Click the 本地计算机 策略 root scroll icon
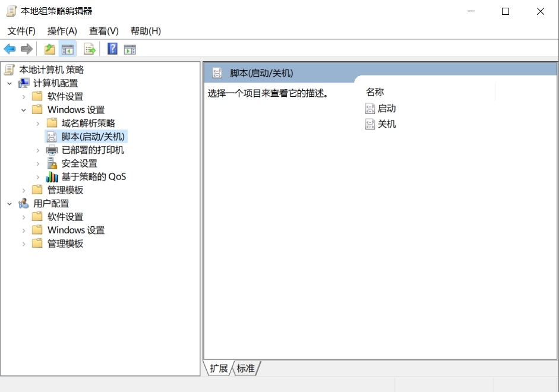The image size is (559, 392). coord(10,70)
